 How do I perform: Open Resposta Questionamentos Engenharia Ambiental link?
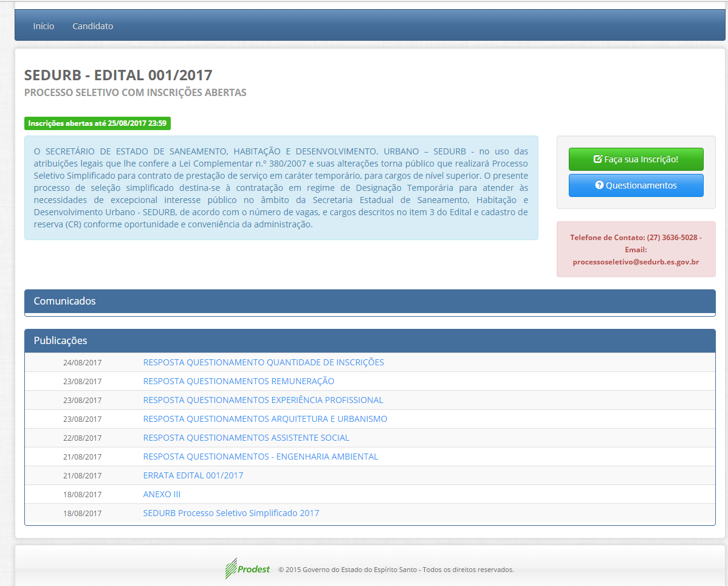pyautogui.click(x=260, y=457)
